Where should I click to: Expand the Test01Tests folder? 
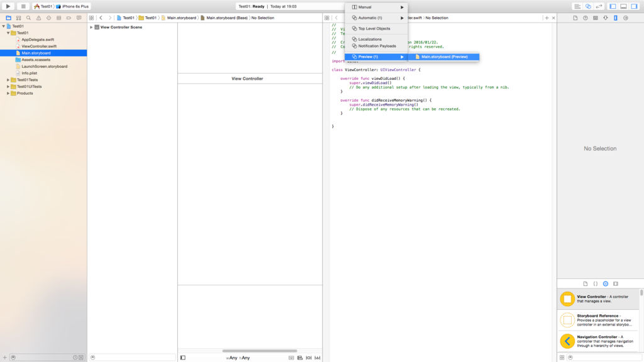point(8,80)
